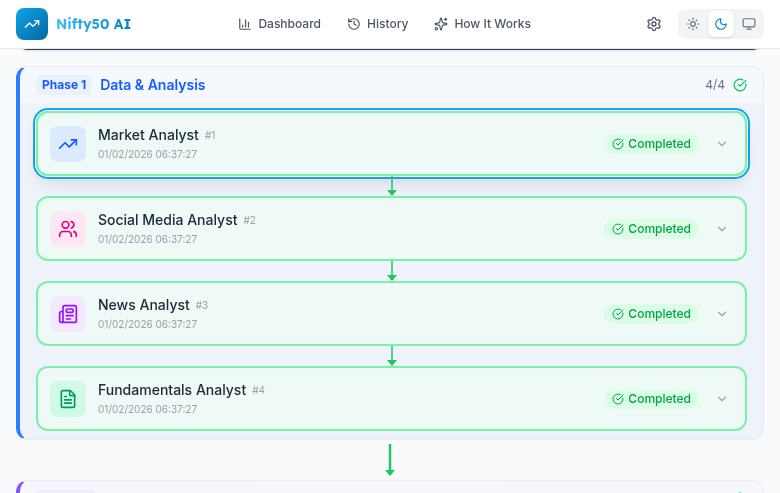Expand the Social Media Analyst chevron
The height and width of the screenshot is (493, 780).
722,229
